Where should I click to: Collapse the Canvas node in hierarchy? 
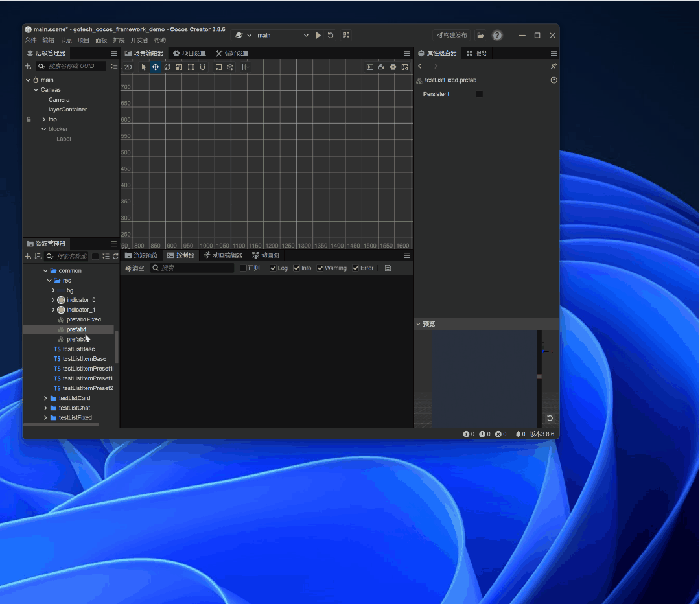36,90
